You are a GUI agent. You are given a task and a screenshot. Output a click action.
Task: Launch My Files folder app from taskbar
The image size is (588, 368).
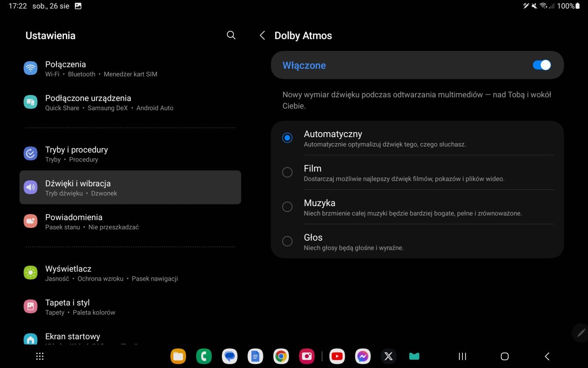pos(178,356)
